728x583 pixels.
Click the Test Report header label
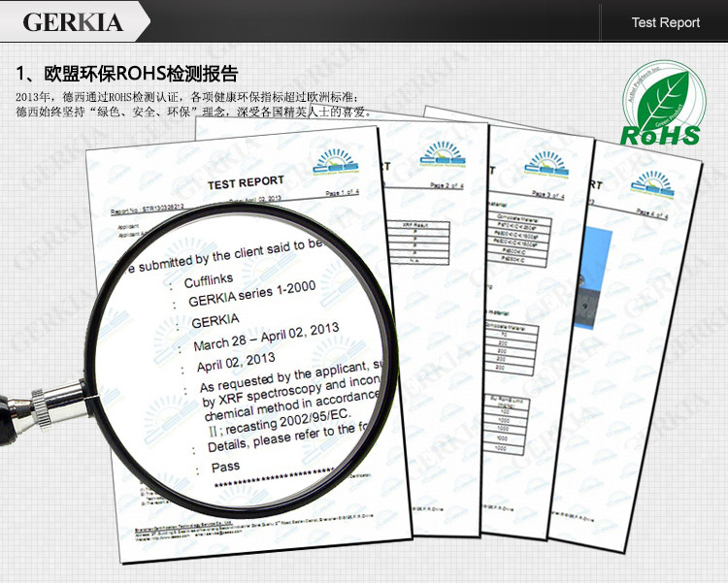click(665, 22)
